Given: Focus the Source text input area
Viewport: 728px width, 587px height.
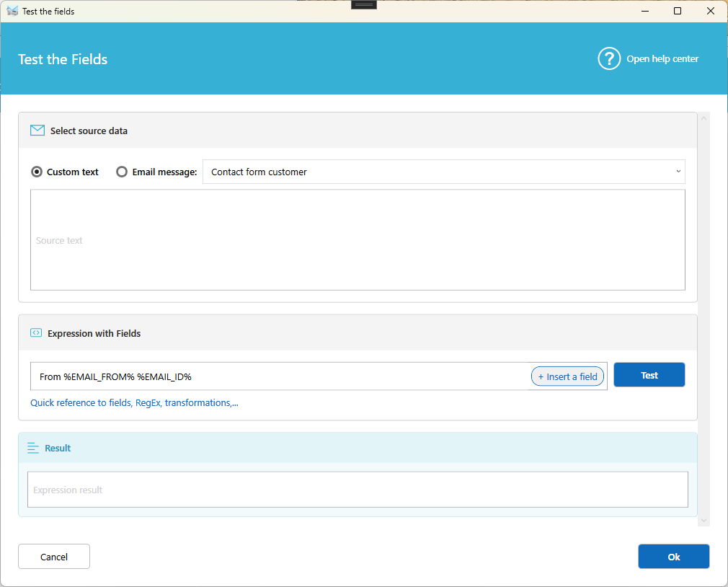Looking at the screenshot, I should (x=358, y=239).
